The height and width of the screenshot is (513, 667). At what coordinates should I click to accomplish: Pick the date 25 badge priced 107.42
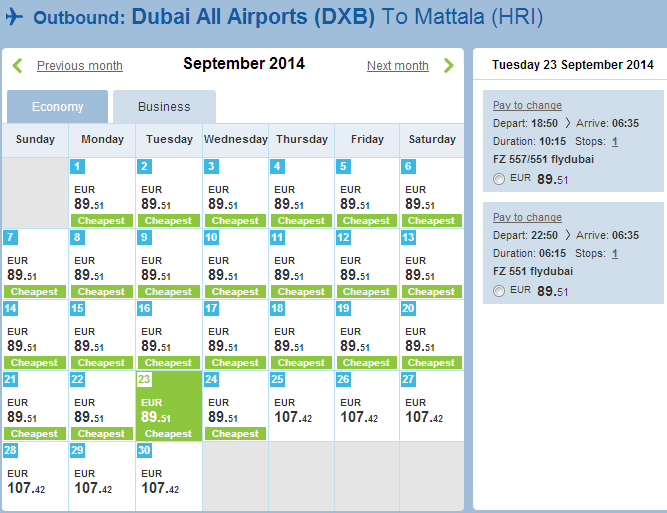click(x=277, y=379)
